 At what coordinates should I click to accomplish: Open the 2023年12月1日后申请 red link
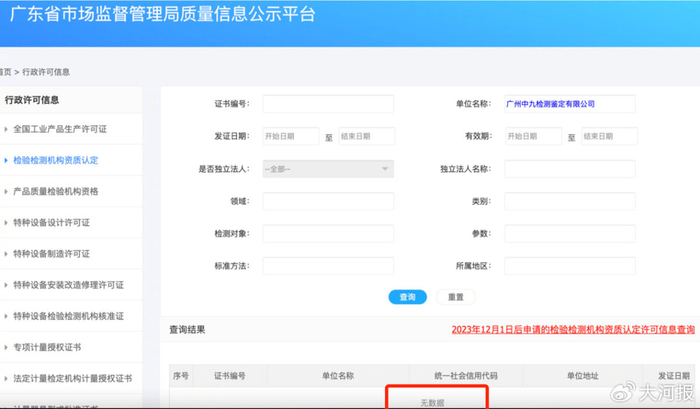(x=573, y=330)
